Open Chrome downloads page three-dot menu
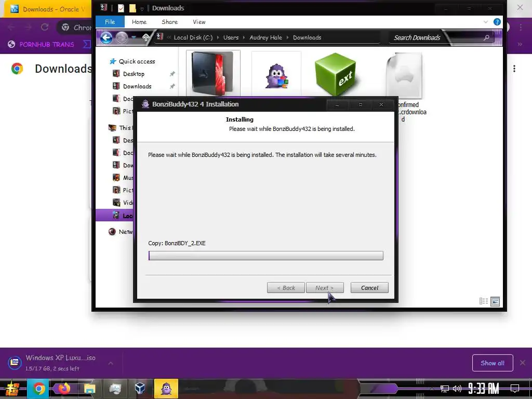This screenshot has width=532, height=399. click(514, 69)
